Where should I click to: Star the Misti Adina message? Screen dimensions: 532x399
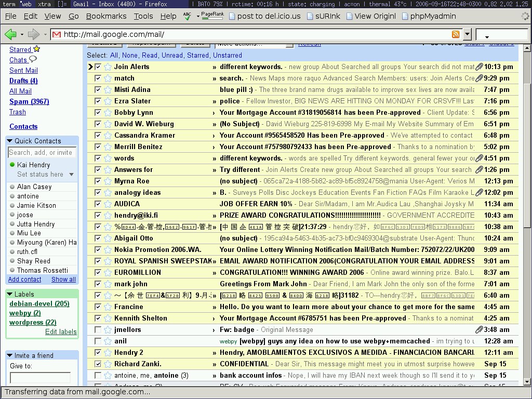[108, 89]
